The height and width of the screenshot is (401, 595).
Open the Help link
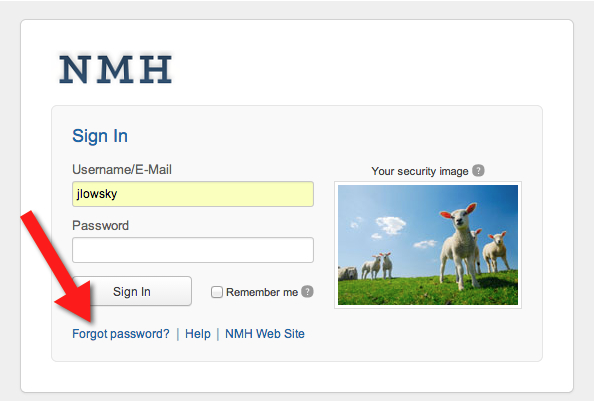pos(198,334)
